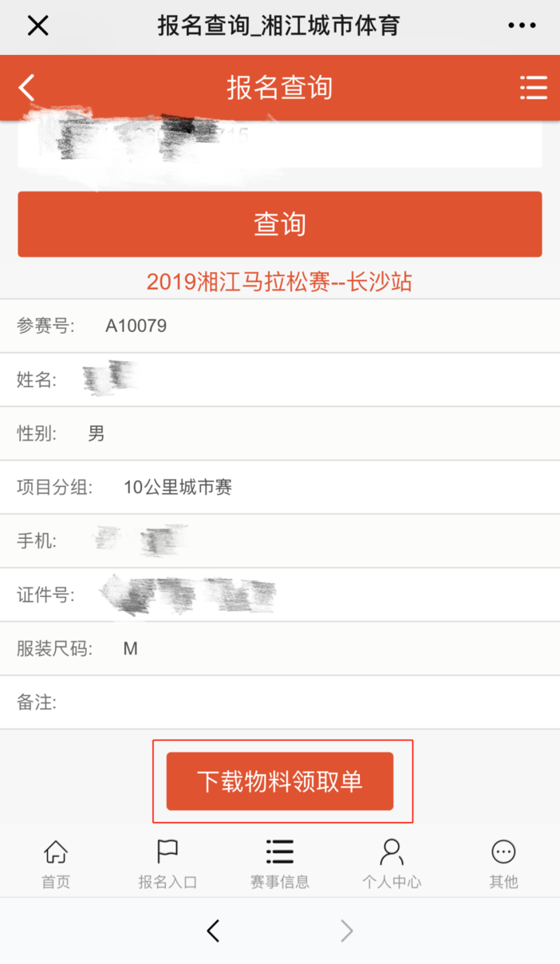The width and height of the screenshot is (560, 964).
Task: Open the three-dot more options menu
Action: click(x=523, y=26)
